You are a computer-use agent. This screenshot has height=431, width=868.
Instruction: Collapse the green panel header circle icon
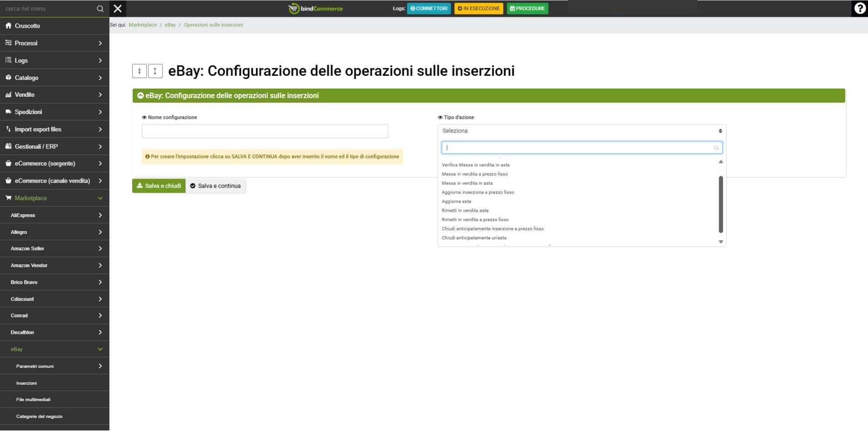140,96
